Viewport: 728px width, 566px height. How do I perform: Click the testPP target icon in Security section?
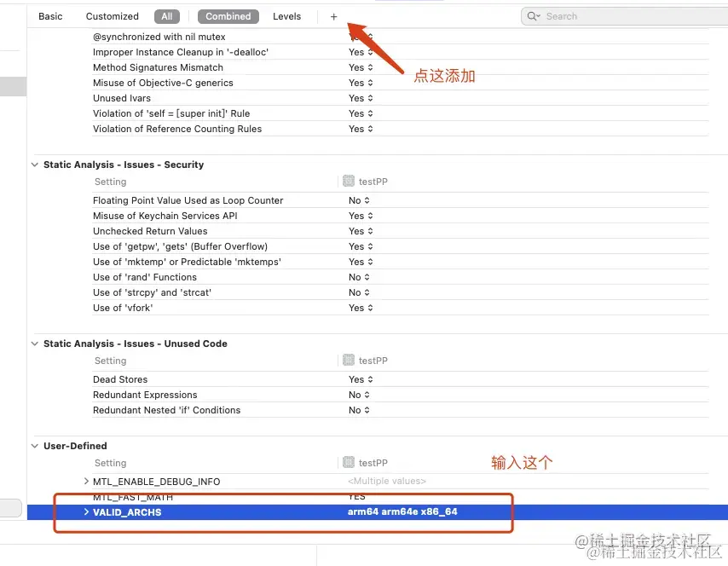click(x=348, y=181)
